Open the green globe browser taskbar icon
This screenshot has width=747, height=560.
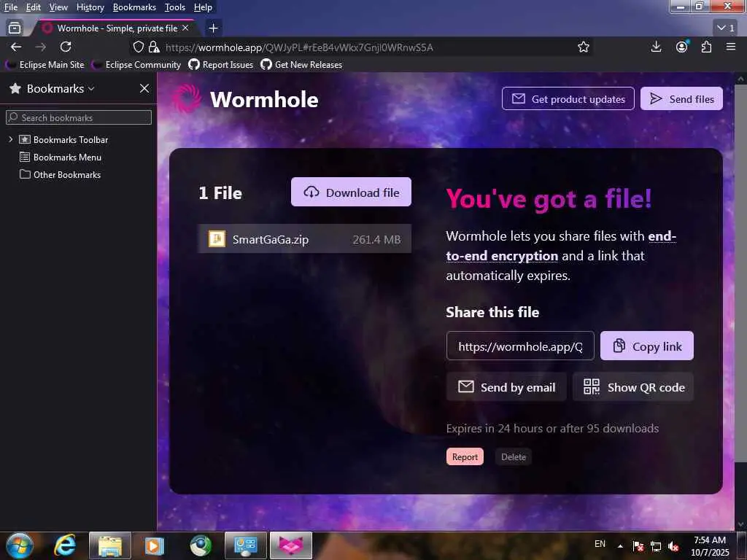201,545
